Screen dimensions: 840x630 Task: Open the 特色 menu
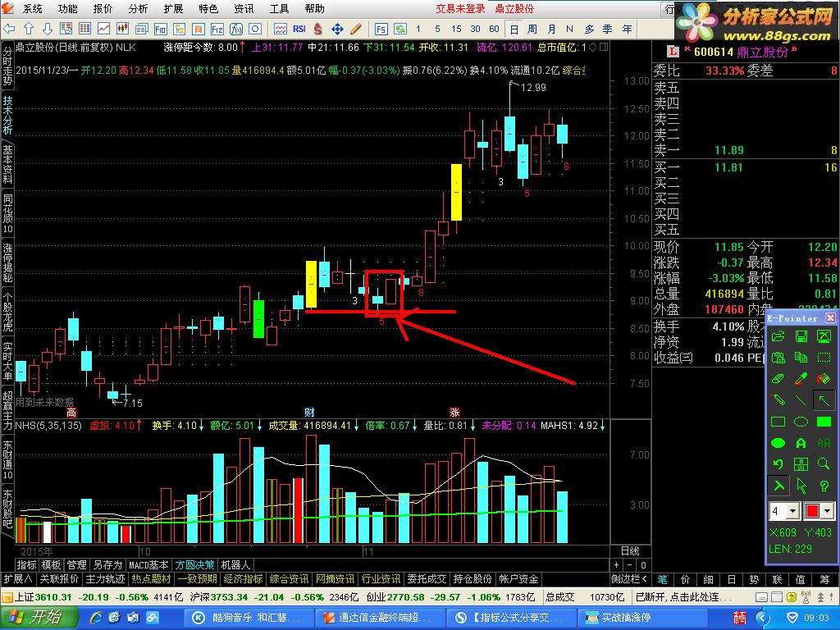coord(208,8)
